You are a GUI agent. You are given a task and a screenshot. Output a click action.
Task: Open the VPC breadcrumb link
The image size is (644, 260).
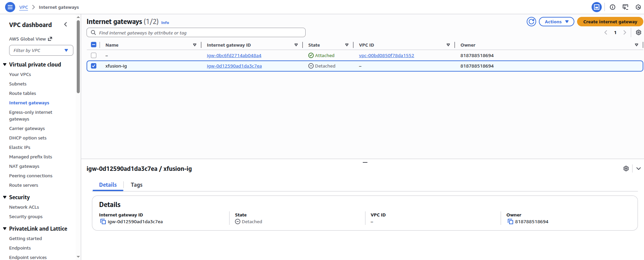[x=24, y=7]
